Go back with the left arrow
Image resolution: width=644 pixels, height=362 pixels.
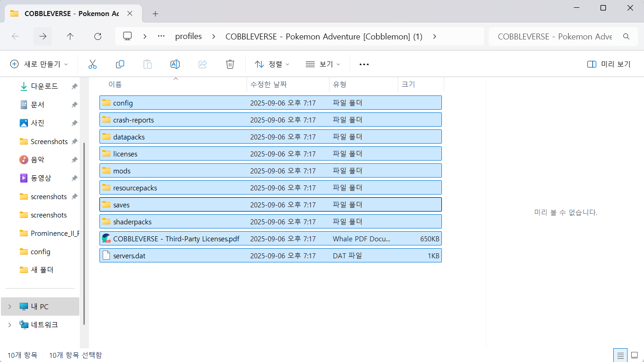click(15, 36)
